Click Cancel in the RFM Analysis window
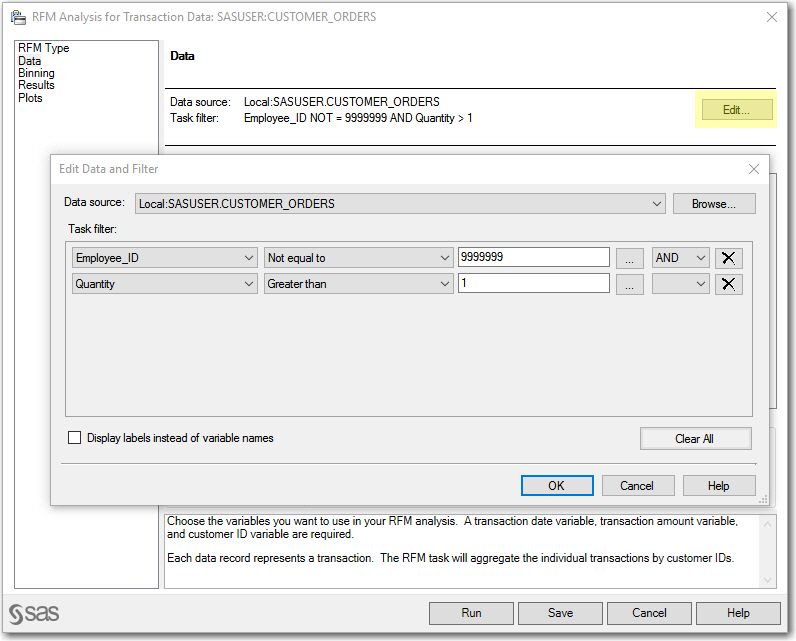Viewport: 796px width, 641px height. [649, 613]
